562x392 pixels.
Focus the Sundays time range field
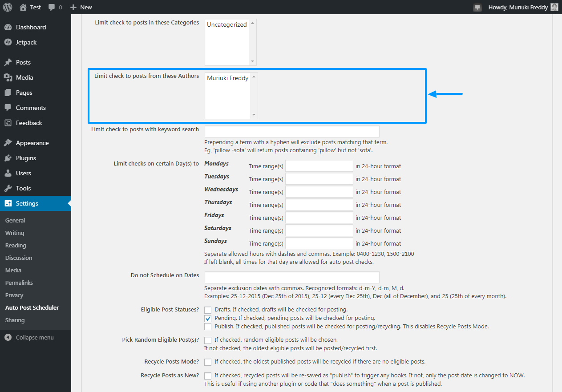(x=319, y=243)
